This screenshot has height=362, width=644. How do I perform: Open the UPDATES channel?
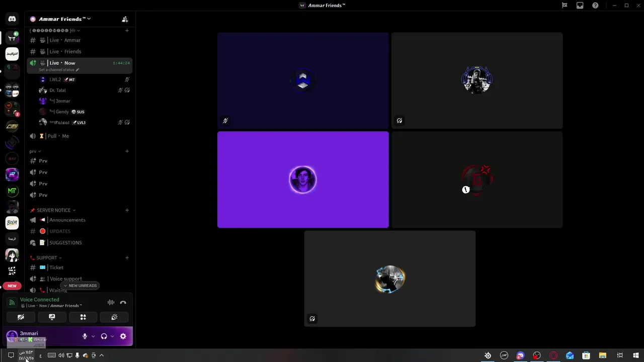pos(79,231)
